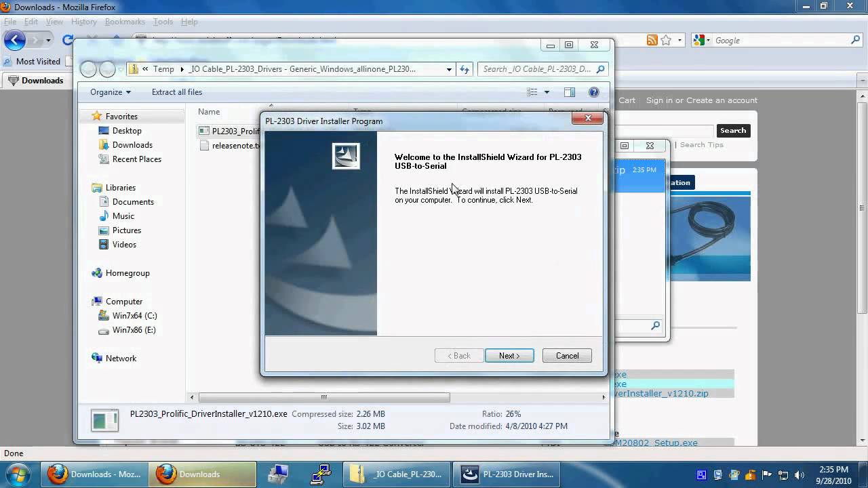This screenshot has width=868, height=488.
Task: Open Explorer help question mark icon
Action: [593, 92]
